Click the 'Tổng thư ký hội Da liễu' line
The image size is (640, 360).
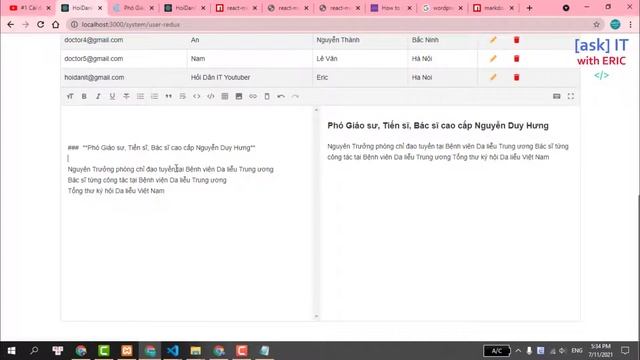(116, 191)
